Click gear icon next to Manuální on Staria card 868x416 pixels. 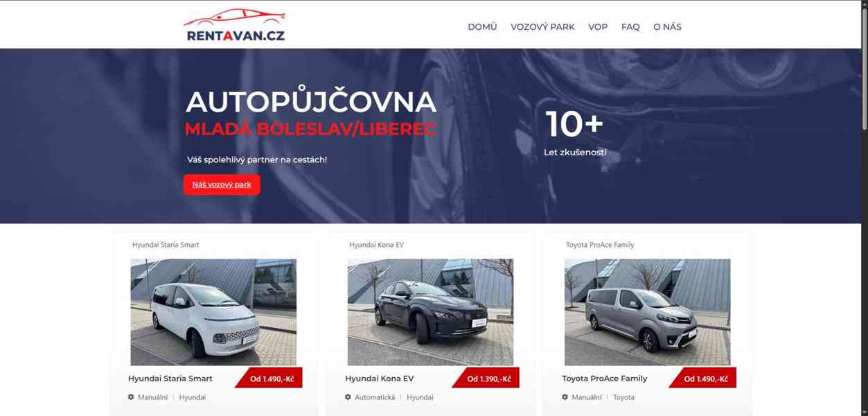point(131,397)
